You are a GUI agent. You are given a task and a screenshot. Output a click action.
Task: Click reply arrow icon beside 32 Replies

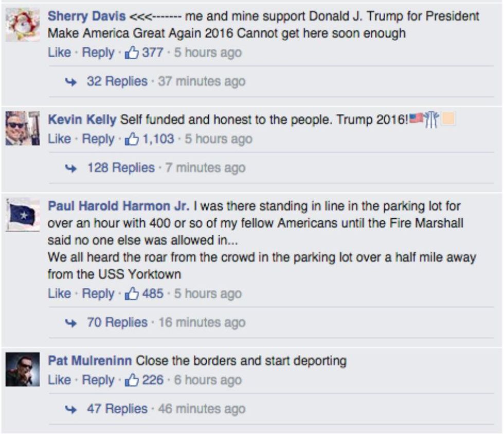tap(71, 82)
